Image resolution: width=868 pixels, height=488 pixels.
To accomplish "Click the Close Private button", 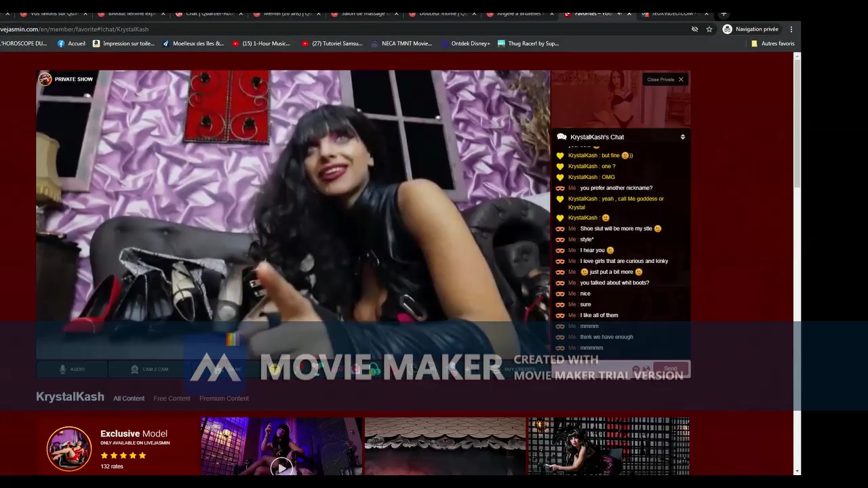I will 665,79.
